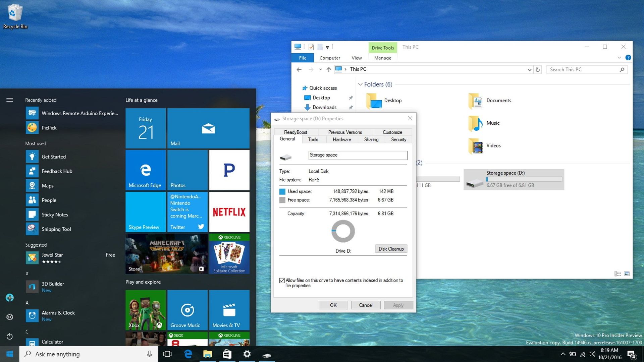Click the Refresh button beside address bar
This screenshot has height=362, width=644.
pyautogui.click(x=538, y=70)
